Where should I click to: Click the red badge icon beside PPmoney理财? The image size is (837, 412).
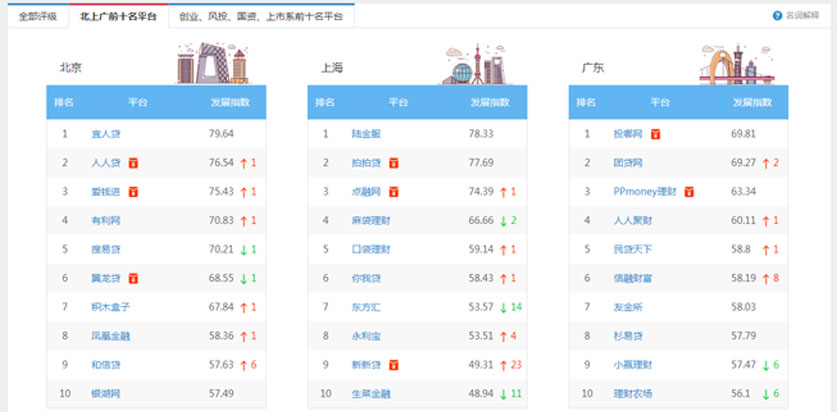pyautogui.click(x=689, y=192)
